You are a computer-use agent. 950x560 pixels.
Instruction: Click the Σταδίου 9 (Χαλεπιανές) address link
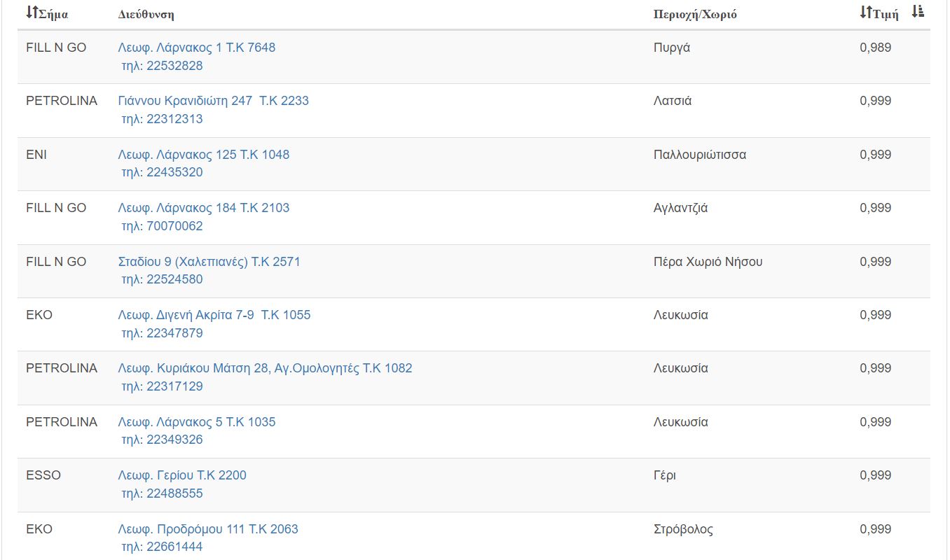209,262
